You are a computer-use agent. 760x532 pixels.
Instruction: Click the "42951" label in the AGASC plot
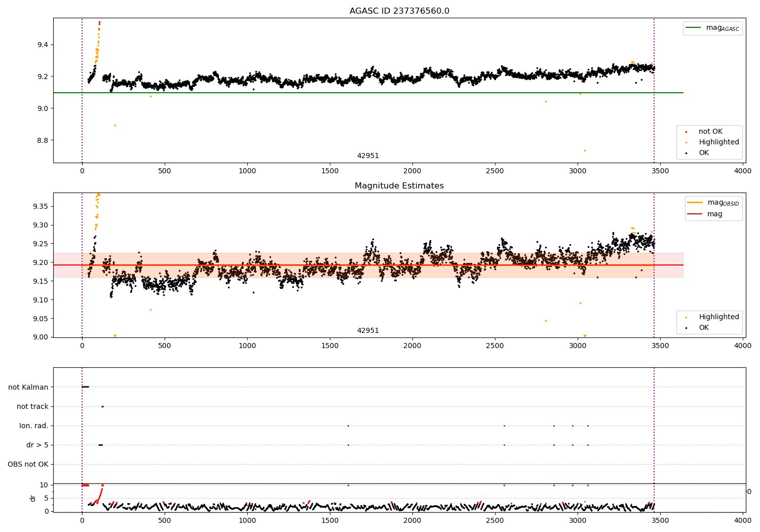click(x=368, y=156)
